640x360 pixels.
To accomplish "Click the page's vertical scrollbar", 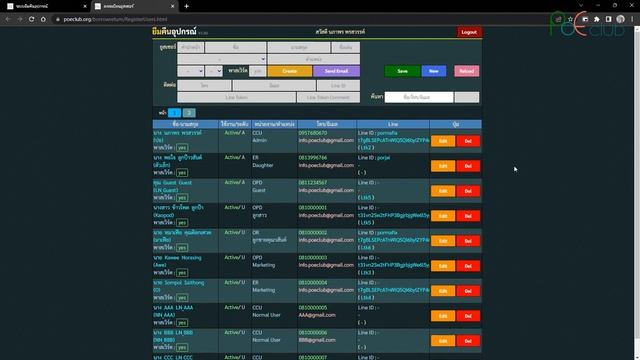I will tap(637, 184).
